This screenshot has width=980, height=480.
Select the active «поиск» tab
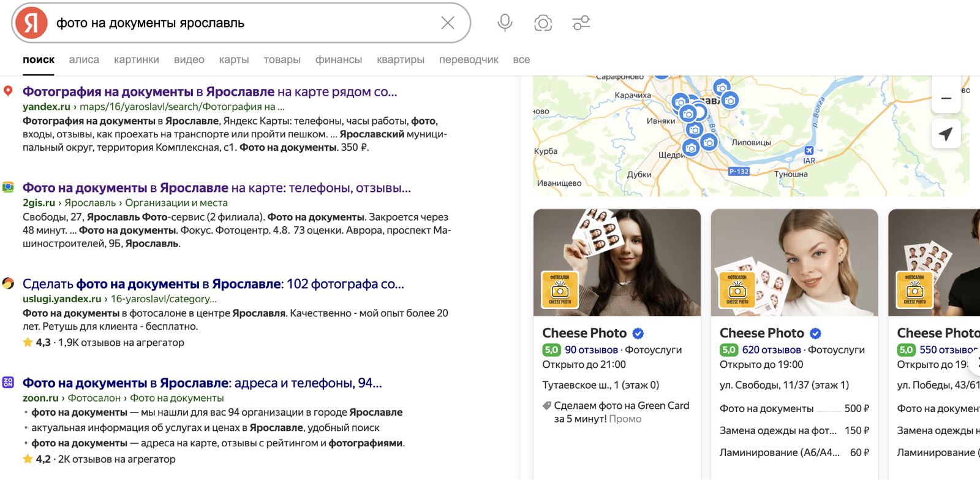(x=39, y=59)
